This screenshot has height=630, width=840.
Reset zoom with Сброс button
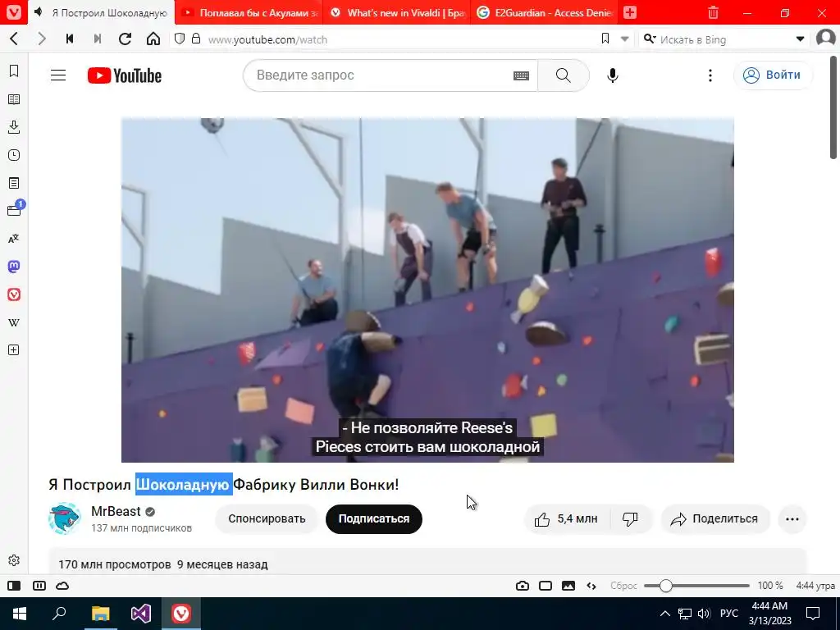(x=623, y=586)
